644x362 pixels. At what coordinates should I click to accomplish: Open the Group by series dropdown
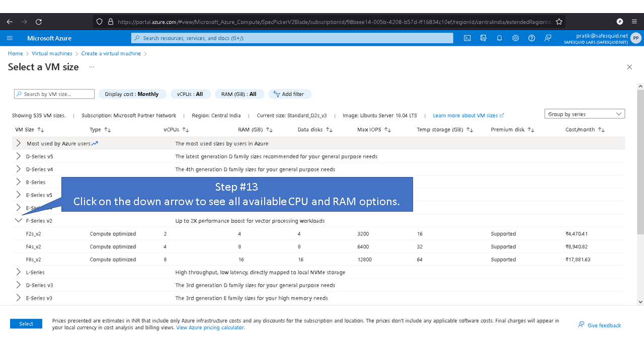pyautogui.click(x=585, y=114)
